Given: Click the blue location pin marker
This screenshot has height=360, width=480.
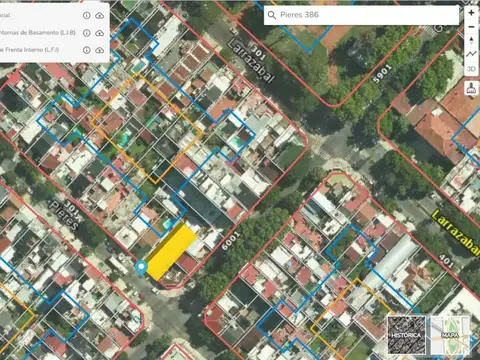Looking at the screenshot, I should tap(141, 268).
